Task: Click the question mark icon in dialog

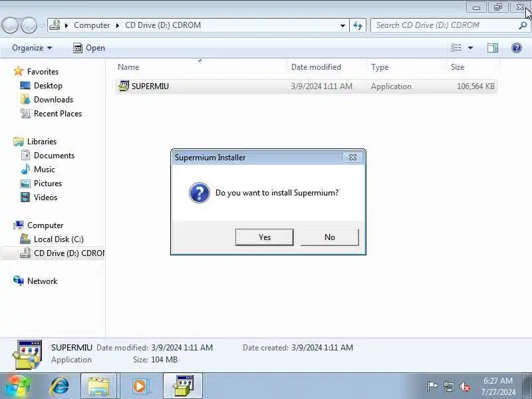Action: tap(199, 193)
